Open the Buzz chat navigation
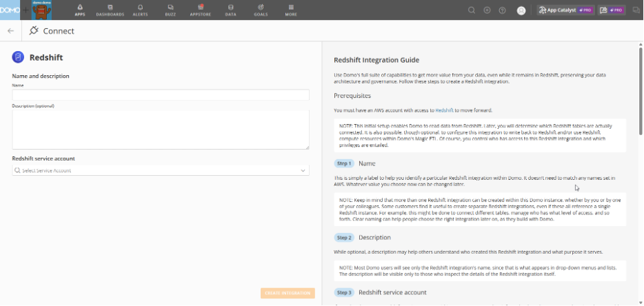Screen dimensions: 644x306 170,10
